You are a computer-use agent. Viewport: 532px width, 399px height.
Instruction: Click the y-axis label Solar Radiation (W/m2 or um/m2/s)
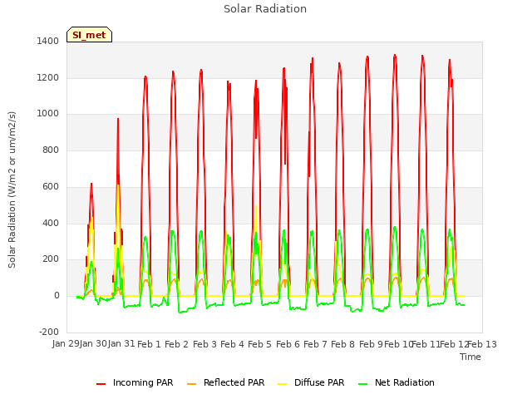pyautogui.click(x=12, y=190)
